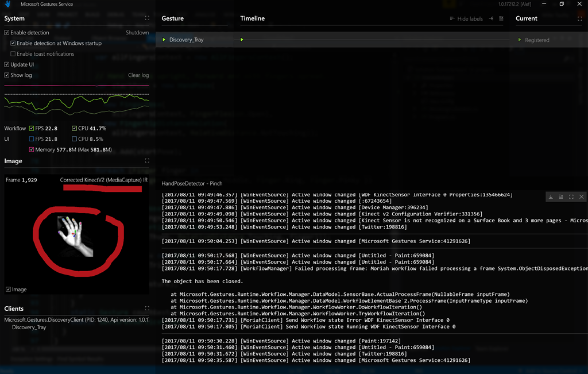
Task: Select the Discovery_Tray gesture row
Action: pos(195,40)
